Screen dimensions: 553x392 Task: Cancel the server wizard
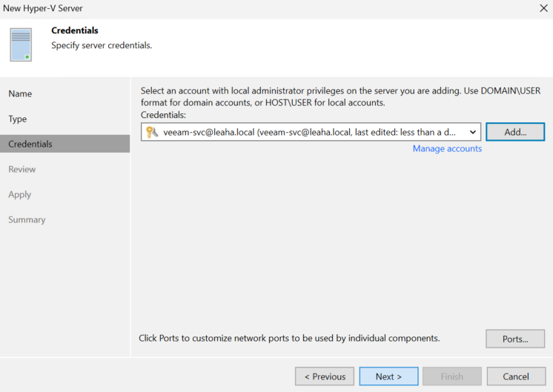[x=516, y=376]
